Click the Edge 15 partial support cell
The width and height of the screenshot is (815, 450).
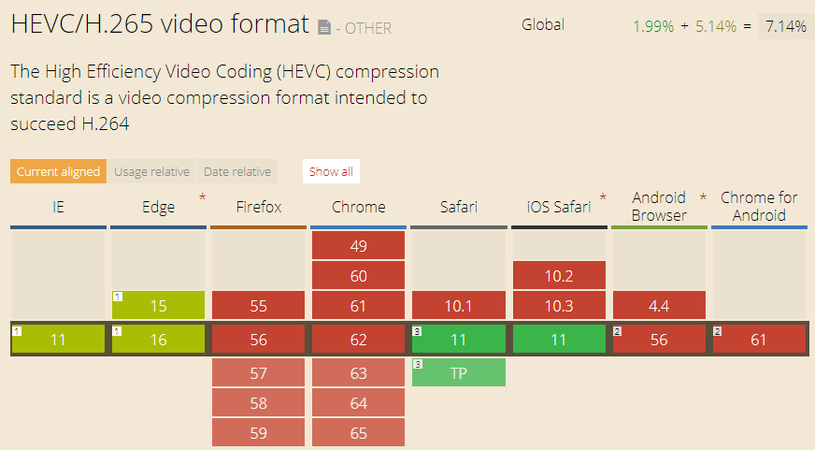158,306
